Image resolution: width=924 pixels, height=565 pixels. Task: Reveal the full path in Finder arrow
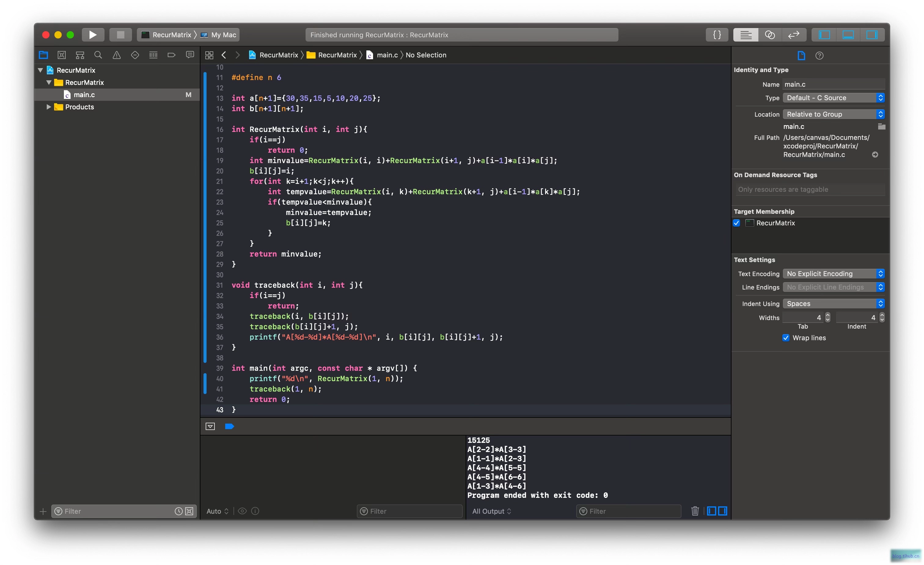pos(875,155)
